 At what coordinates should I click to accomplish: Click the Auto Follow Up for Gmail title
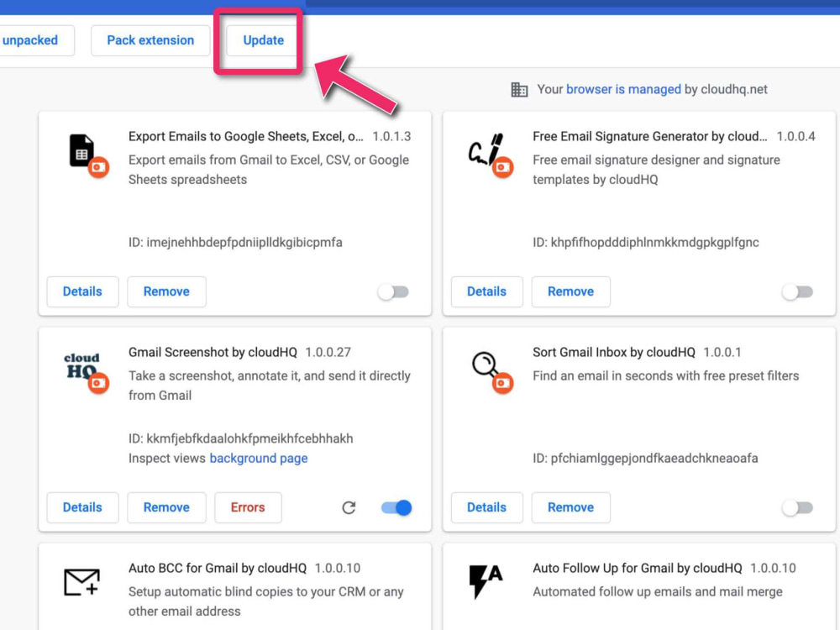[638, 568]
